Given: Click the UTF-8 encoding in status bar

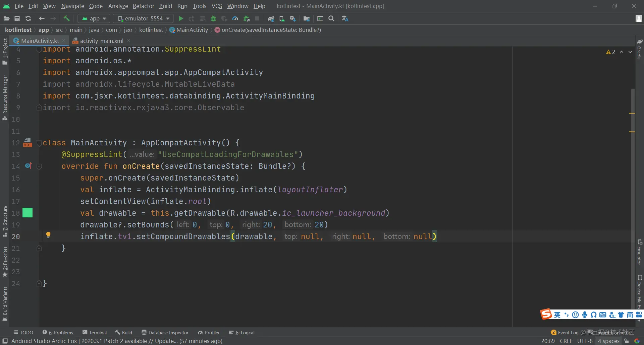Looking at the screenshot, I should 585,341.
